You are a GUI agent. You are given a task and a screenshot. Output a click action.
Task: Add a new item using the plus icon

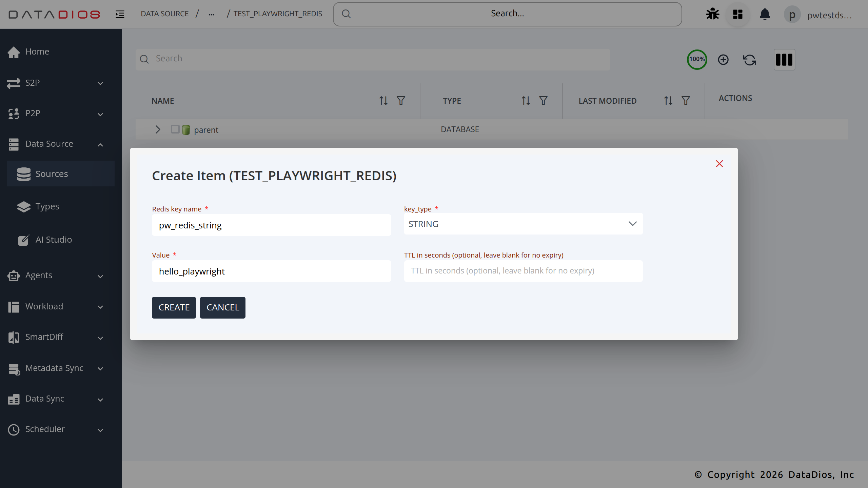[x=723, y=60]
